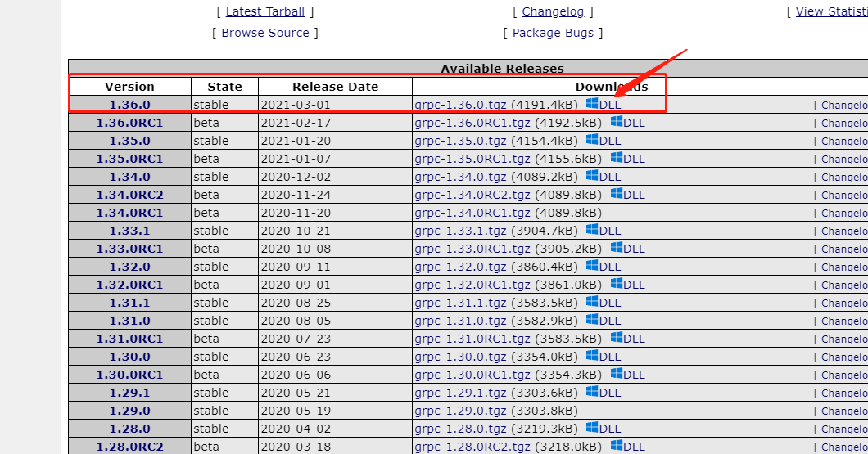Open the Latest Tarball link
The height and width of the screenshot is (454, 868).
point(265,11)
